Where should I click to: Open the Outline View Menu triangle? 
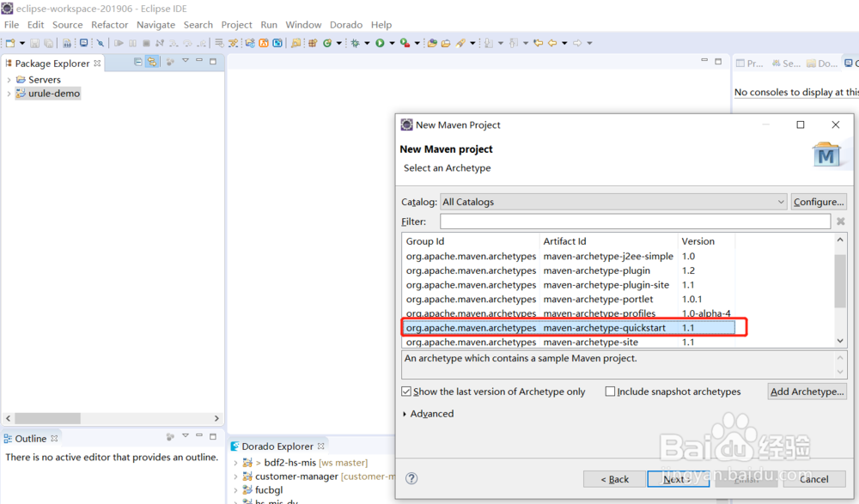pyautogui.click(x=186, y=435)
